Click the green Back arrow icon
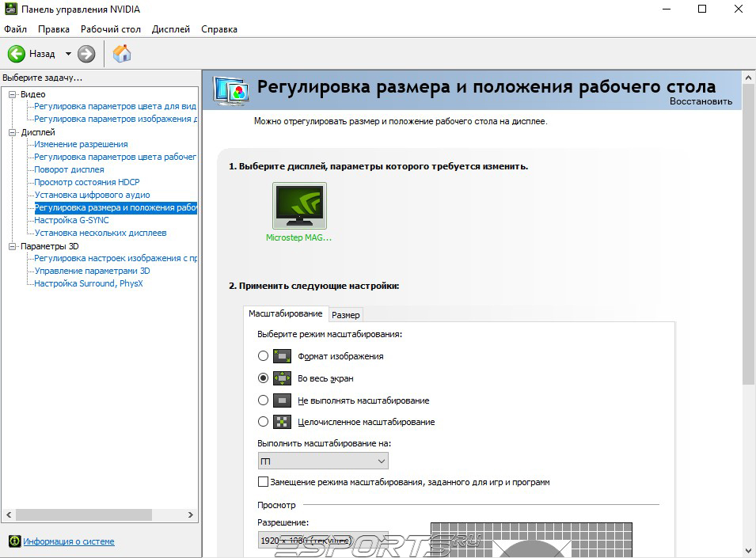 (x=17, y=54)
